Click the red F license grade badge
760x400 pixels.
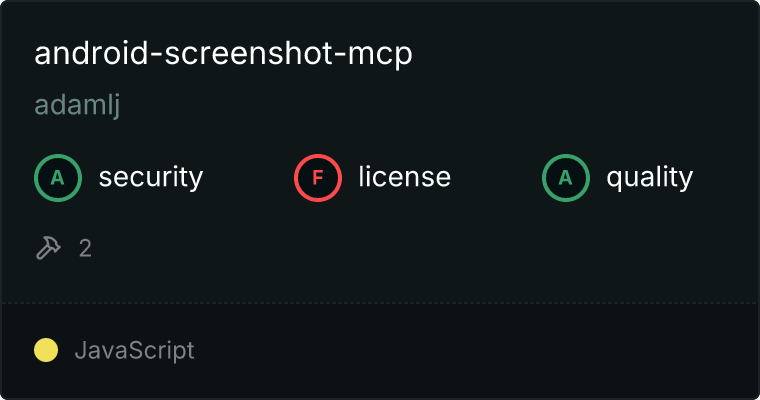click(318, 178)
